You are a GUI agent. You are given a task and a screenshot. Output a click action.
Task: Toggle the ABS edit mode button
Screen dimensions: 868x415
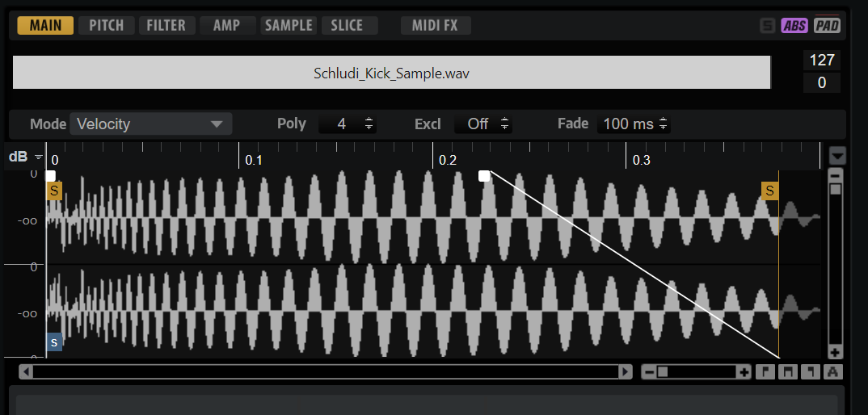coord(794,26)
